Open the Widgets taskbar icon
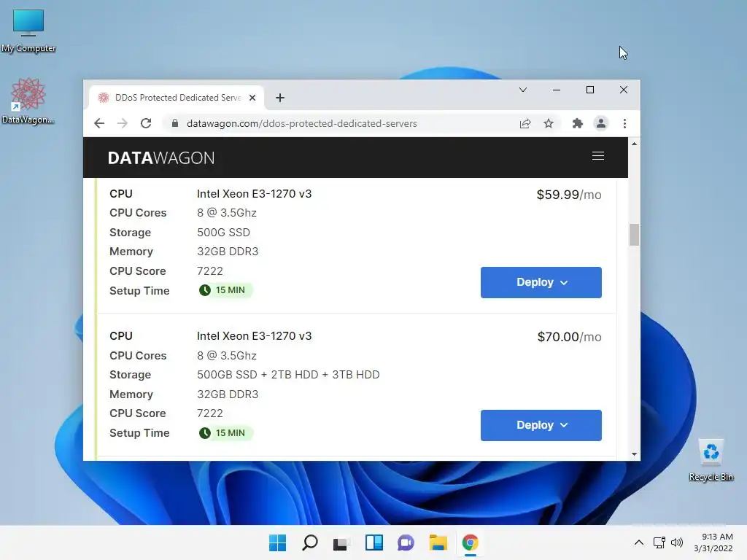The image size is (747, 560). (374, 542)
